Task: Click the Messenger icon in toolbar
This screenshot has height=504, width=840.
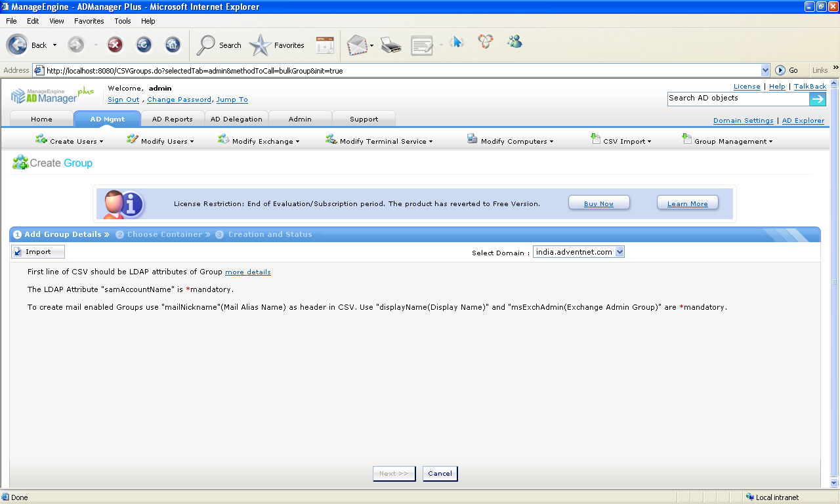Action: pos(514,42)
